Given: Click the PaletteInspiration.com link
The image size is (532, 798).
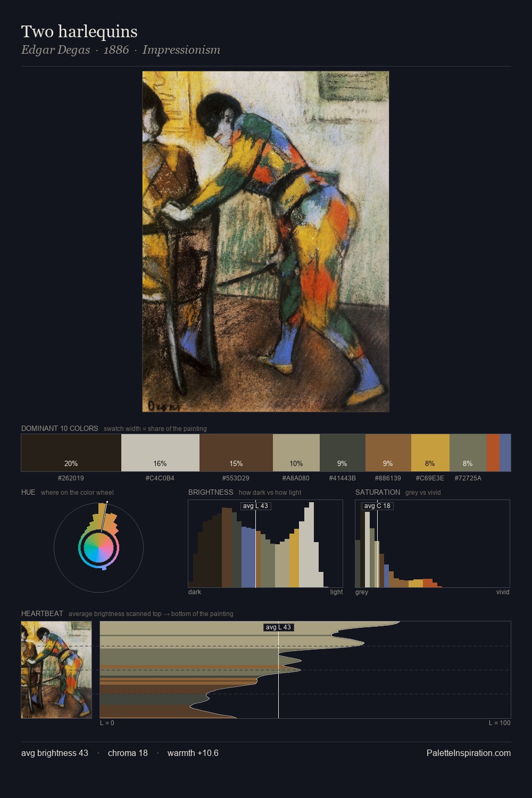Looking at the screenshot, I should (x=469, y=753).
